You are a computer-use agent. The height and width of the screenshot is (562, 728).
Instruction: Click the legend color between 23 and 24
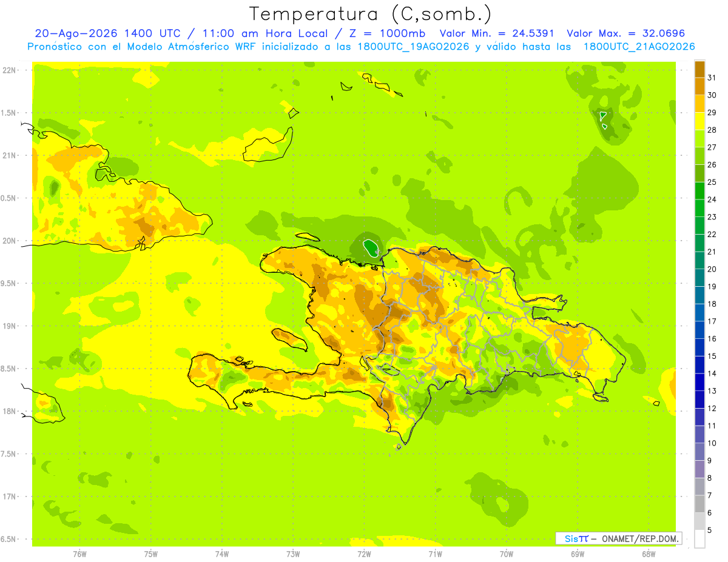[699, 208]
